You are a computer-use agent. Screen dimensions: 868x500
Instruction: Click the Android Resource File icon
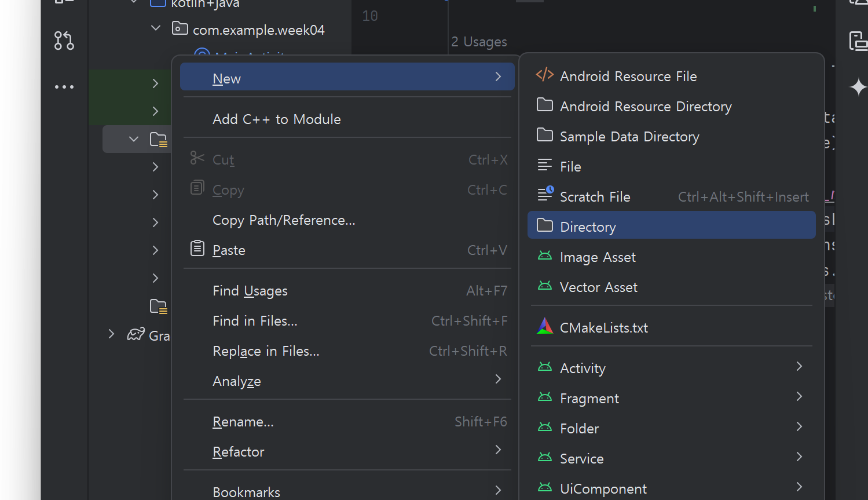pyautogui.click(x=544, y=75)
